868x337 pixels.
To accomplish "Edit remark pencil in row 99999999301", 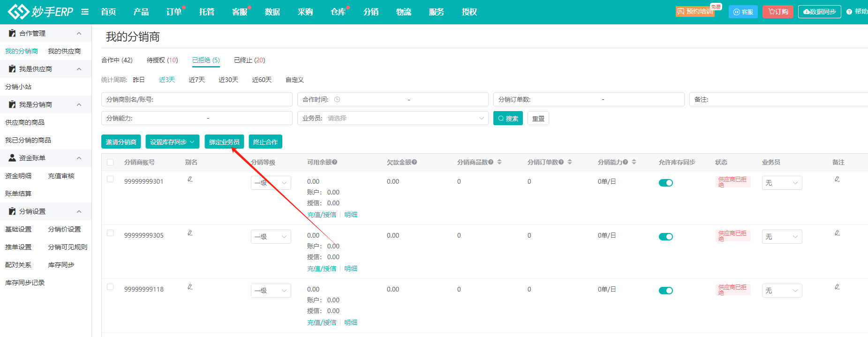I will click(837, 179).
